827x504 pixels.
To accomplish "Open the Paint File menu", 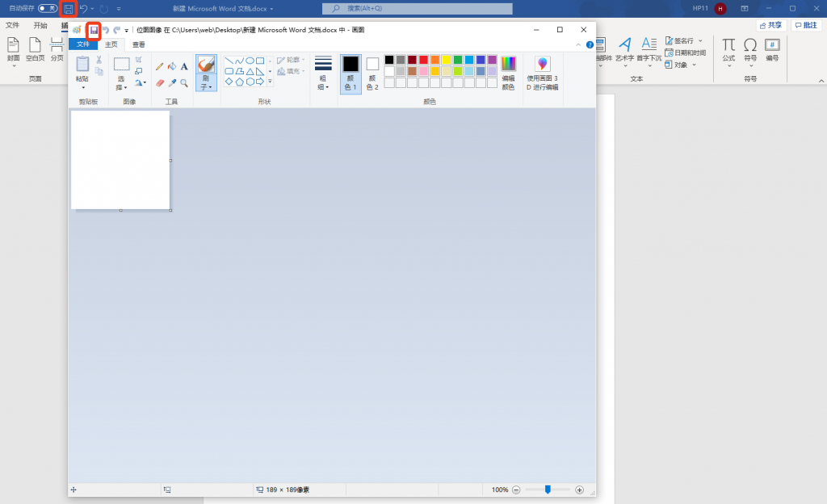I will click(83, 44).
